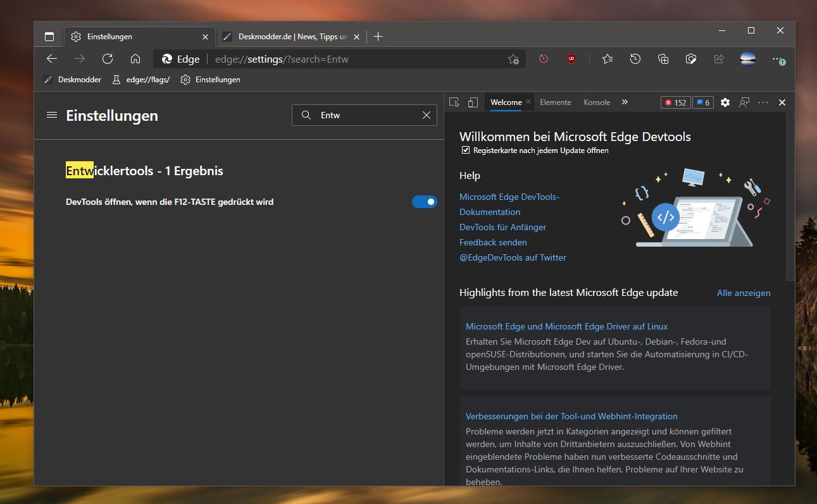Open the tab actions menu icon
This screenshot has width=817, height=504.
pos(49,37)
